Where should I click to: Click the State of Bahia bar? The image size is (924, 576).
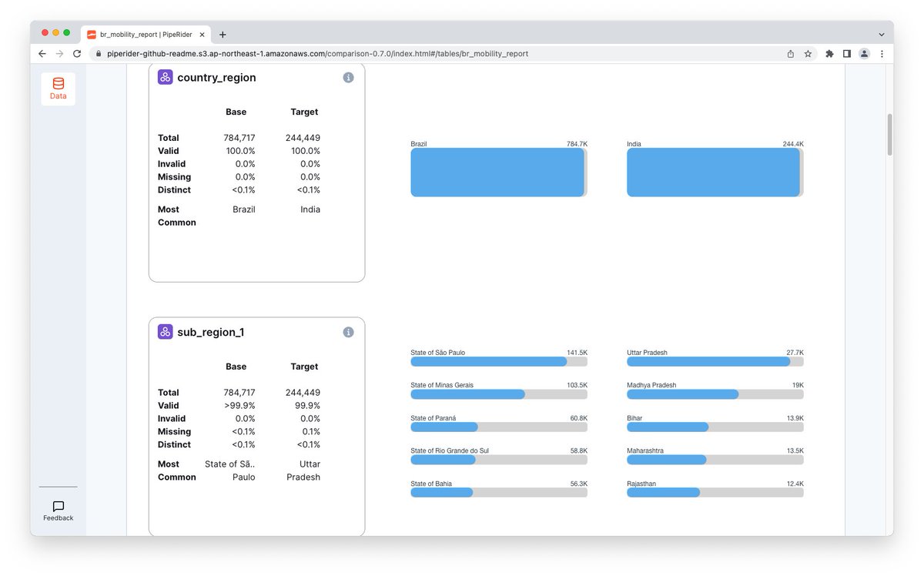(x=499, y=492)
